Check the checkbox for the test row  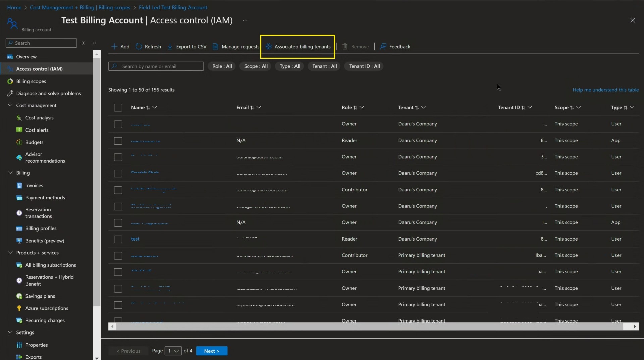[118, 239]
